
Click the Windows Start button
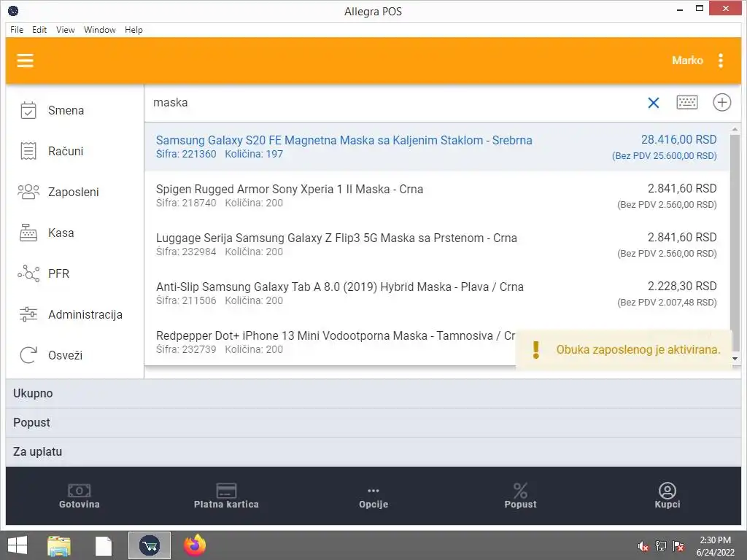pos(18,545)
